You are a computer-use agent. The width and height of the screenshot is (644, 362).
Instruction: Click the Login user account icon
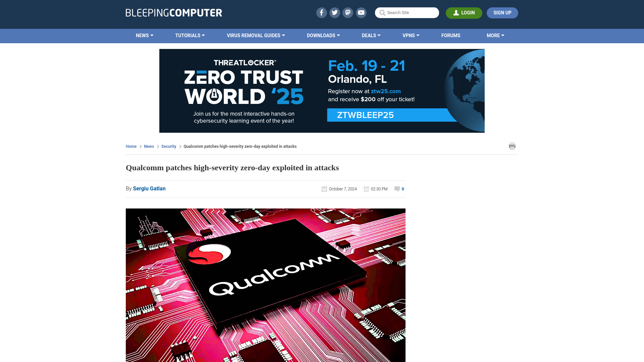pyautogui.click(x=456, y=12)
